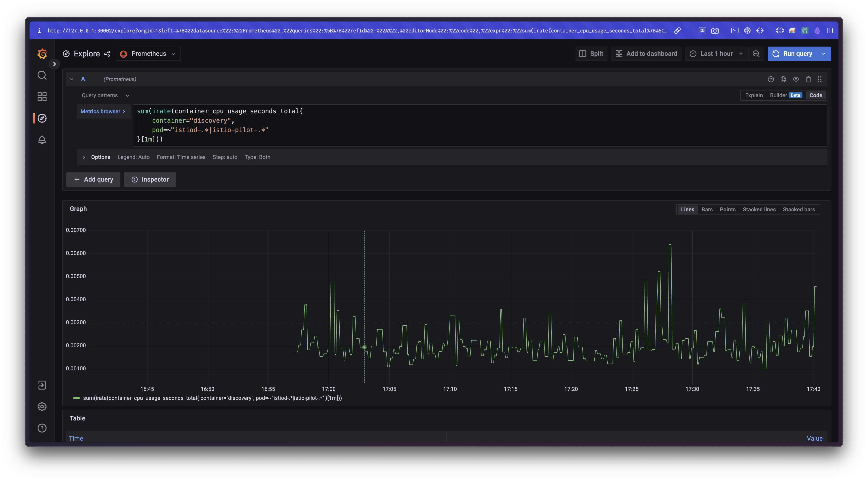Screen dimensions: 868x480
Task: Click the Sign out icon in sidebar
Action: (42, 385)
